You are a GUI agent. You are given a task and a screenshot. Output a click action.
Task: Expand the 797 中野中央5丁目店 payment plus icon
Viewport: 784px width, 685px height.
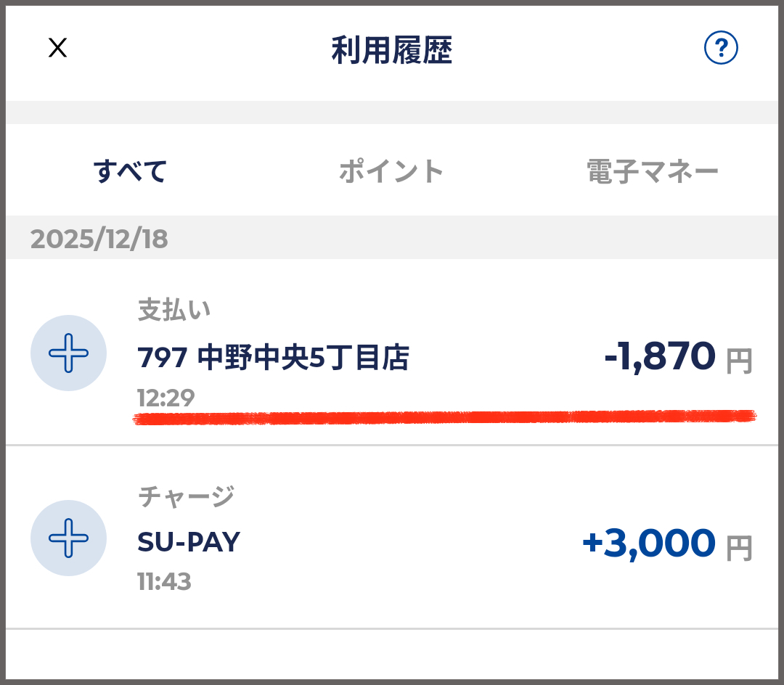(68, 353)
